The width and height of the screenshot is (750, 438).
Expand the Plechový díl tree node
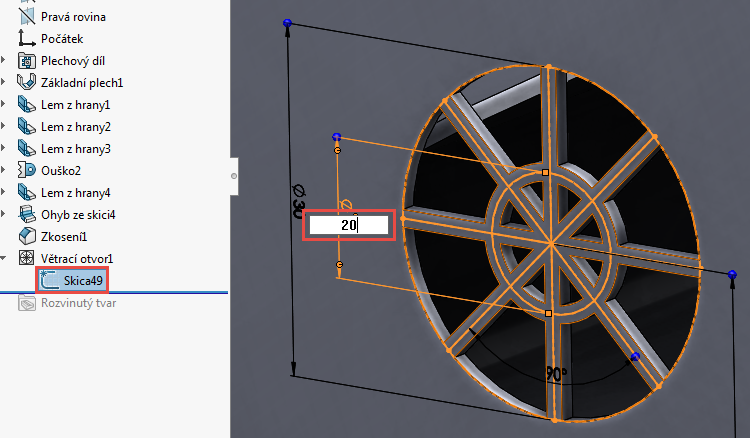(x=4, y=60)
